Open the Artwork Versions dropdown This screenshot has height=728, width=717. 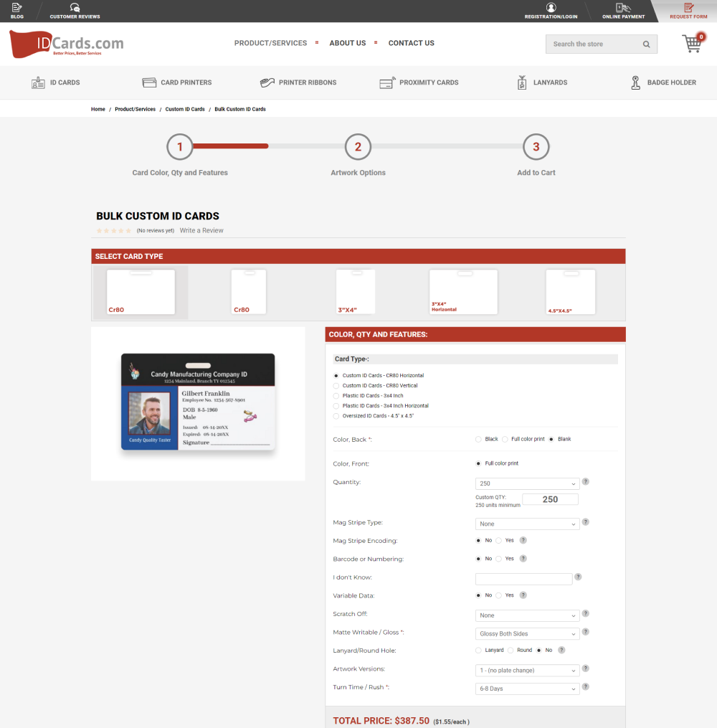[x=527, y=671]
